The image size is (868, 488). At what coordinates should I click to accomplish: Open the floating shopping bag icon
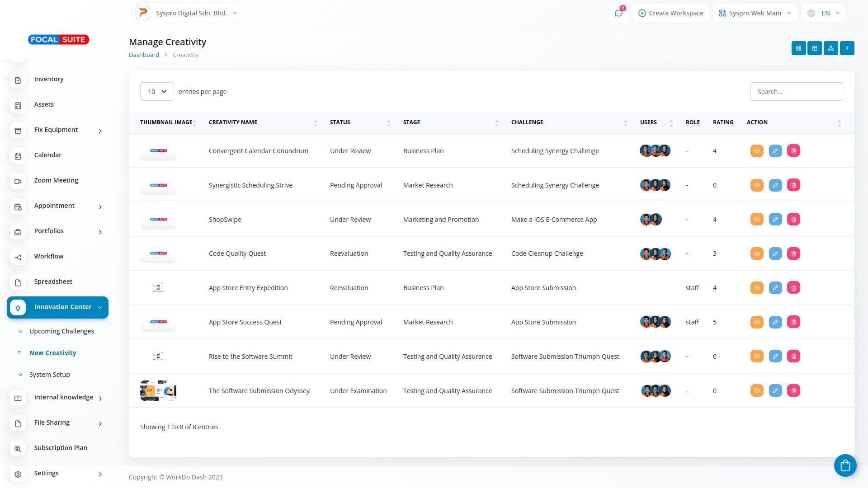pos(845,465)
